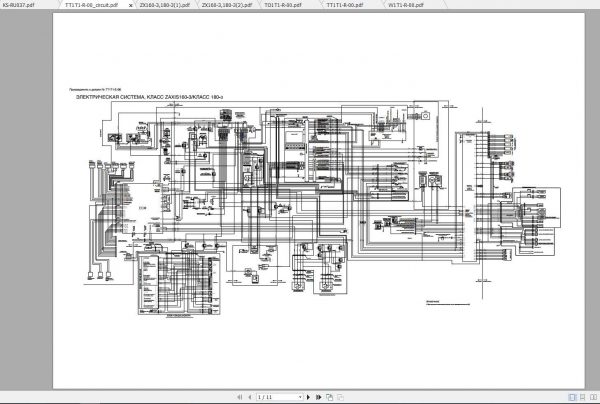This screenshot has width=600, height=404.
Task: Close the TT1T1-R-00_circuit.pdf tab
Action: pos(130,6)
